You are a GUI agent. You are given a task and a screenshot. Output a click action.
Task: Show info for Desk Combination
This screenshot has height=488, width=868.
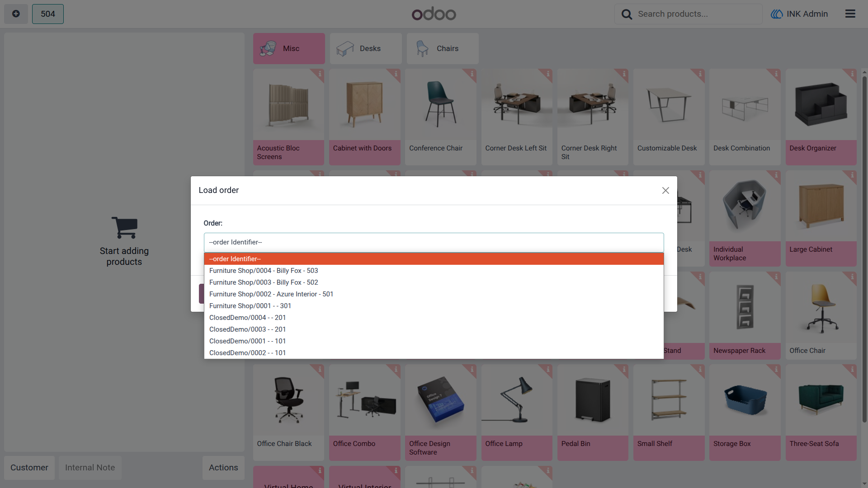tap(776, 74)
